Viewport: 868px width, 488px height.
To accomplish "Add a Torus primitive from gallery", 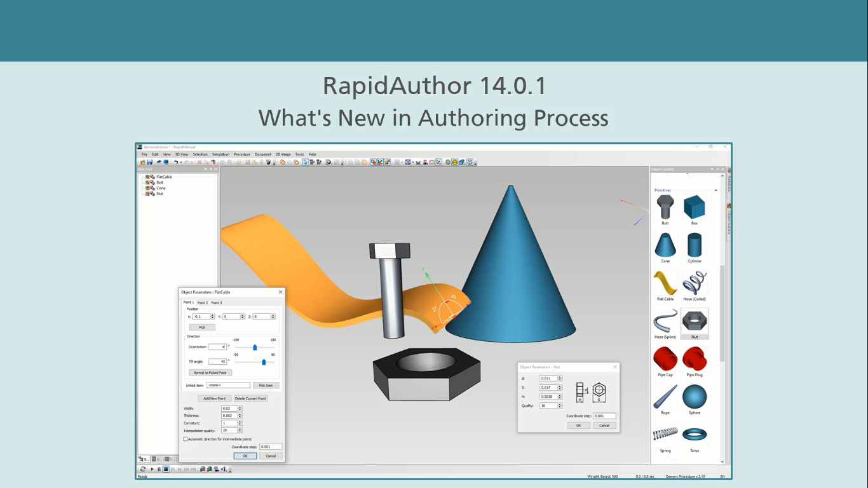I will pyautogui.click(x=695, y=438).
